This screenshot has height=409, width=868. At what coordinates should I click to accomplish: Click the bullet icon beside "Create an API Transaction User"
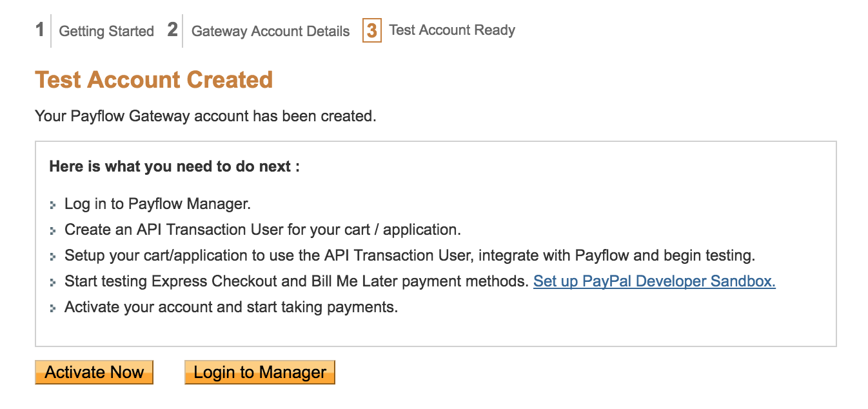click(53, 231)
